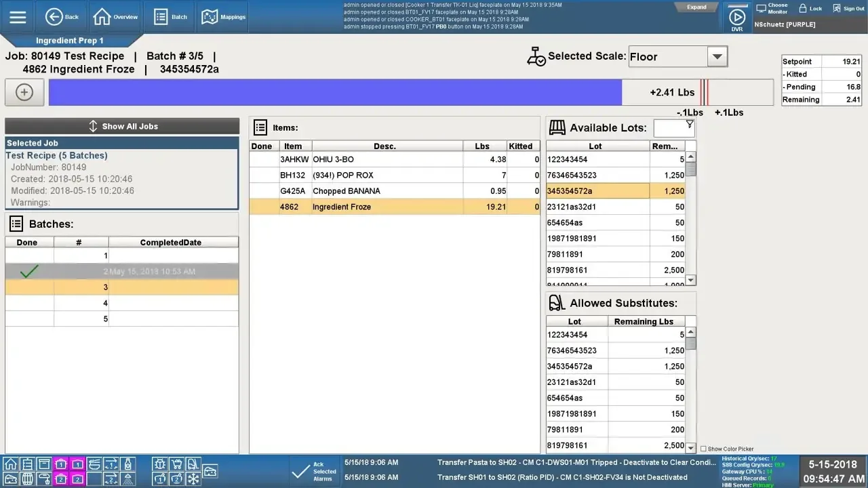Screen dimensions: 868x488
Task: Select completed batch 2 row
Action: point(122,271)
